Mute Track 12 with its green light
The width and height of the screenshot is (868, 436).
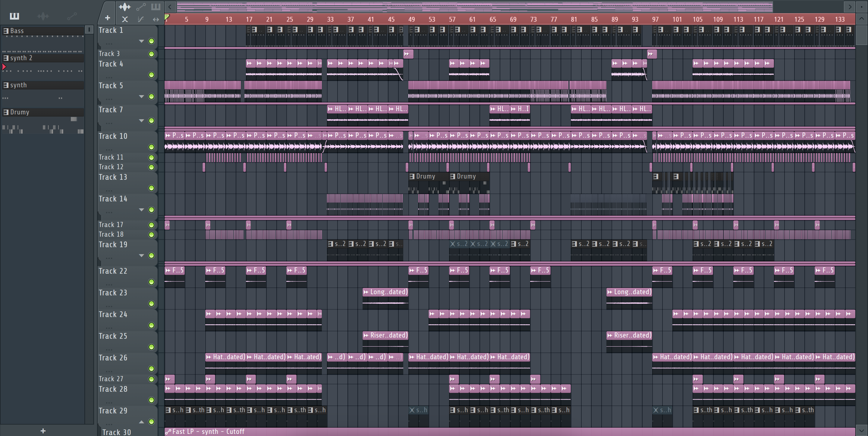(151, 167)
